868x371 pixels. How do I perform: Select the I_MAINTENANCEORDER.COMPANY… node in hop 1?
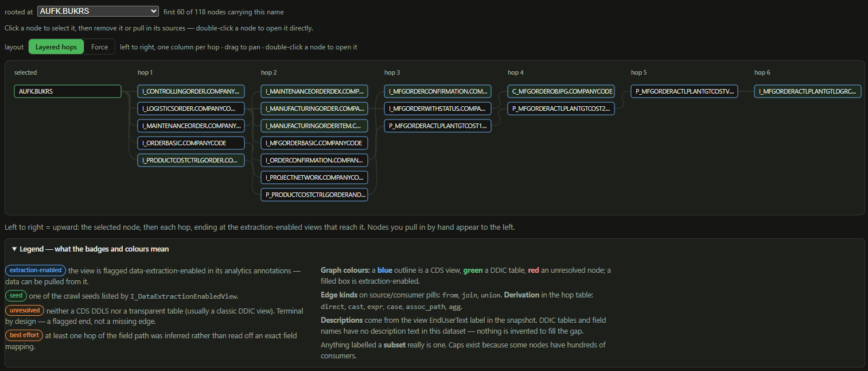(x=191, y=126)
